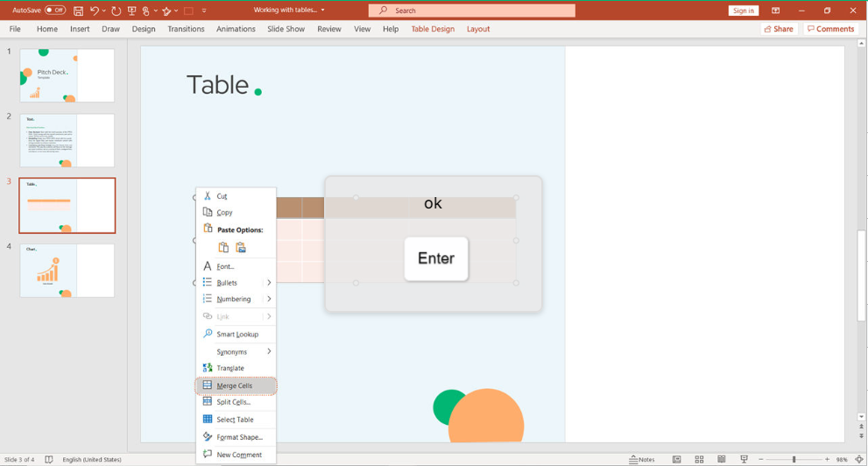Click the Share button
Viewport: 868px width, 466px height.
[x=779, y=29]
